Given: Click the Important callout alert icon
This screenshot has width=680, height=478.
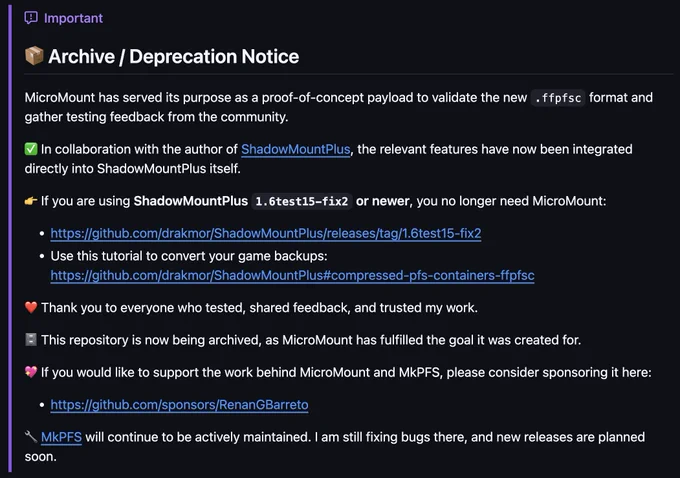Looking at the screenshot, I should 31,18.
